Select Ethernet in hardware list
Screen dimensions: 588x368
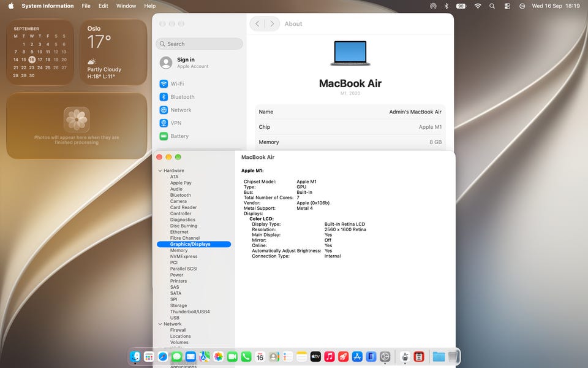(x=179, y=232)
